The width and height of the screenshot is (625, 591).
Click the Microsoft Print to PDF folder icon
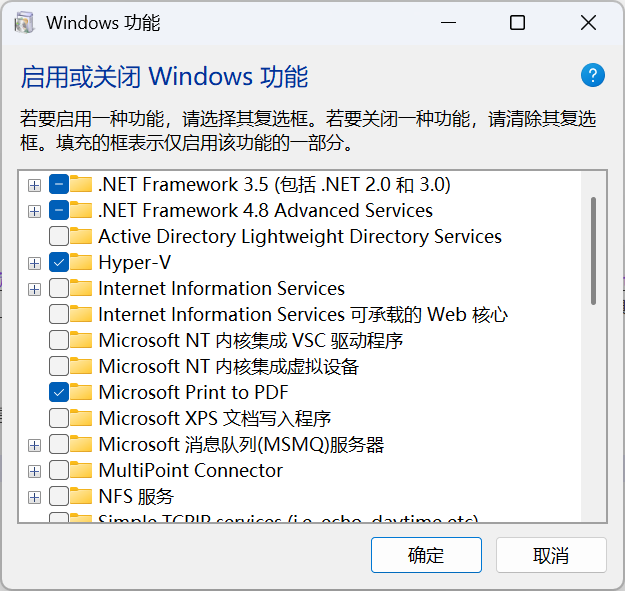click(x=82, y=393)
